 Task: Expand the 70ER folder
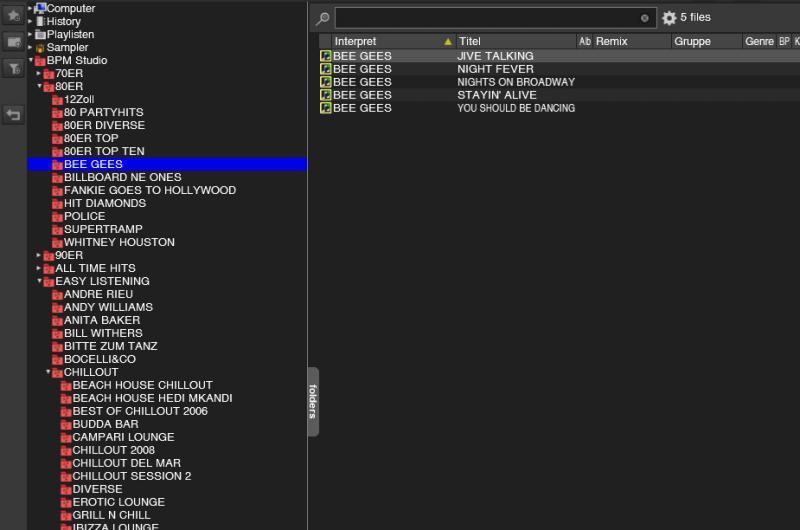39,73
